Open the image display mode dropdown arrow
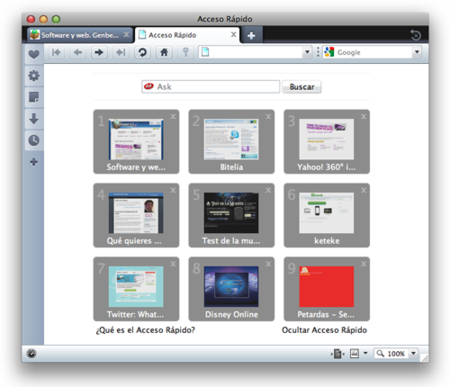The image size is (450, 387). pos(366,353)
